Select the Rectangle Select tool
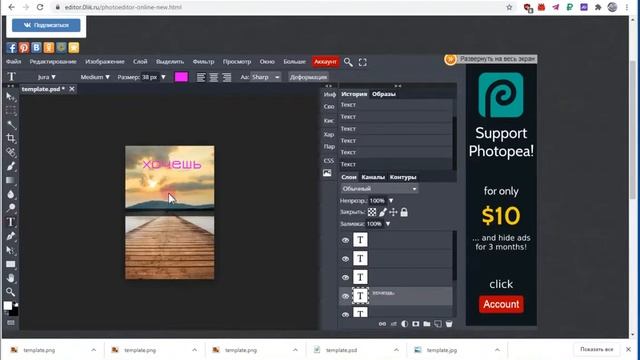The height and width of the screenshot is (360, 640). (11, 111)
